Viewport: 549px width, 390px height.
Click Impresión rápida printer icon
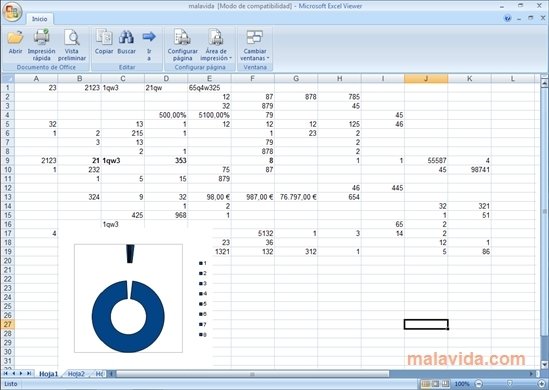[42, 37]
